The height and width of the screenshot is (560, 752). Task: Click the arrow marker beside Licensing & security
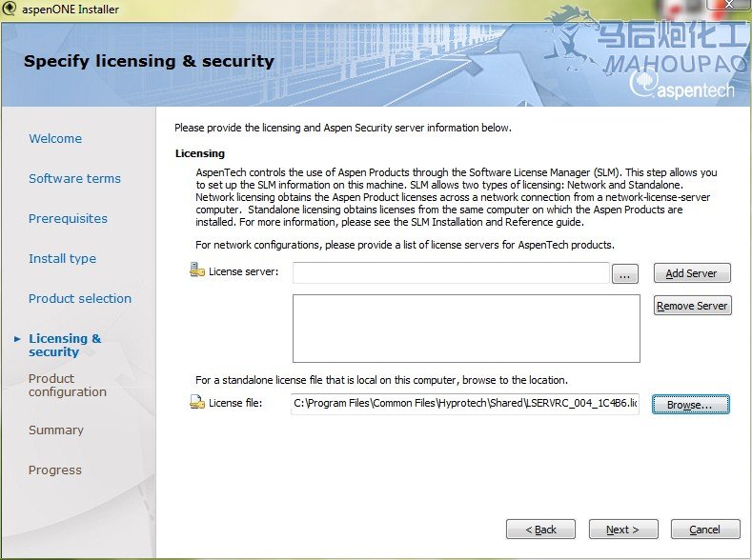click(x=18, y=339)
